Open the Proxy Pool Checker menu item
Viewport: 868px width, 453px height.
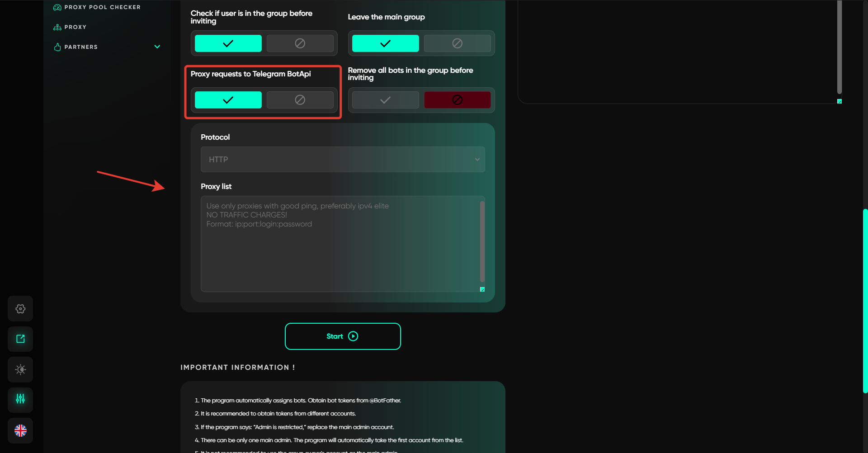click(x=102, y=7)
